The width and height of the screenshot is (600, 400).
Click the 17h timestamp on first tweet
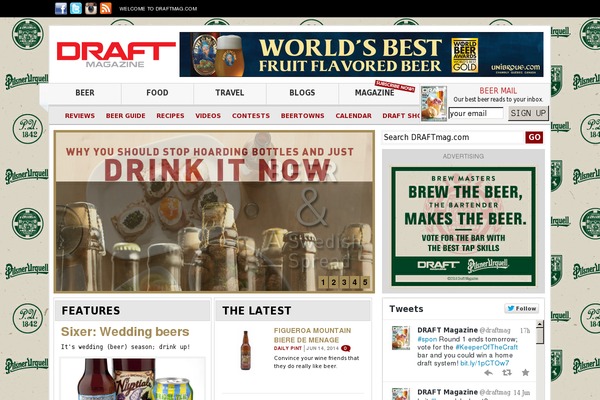tap(525, 330)
